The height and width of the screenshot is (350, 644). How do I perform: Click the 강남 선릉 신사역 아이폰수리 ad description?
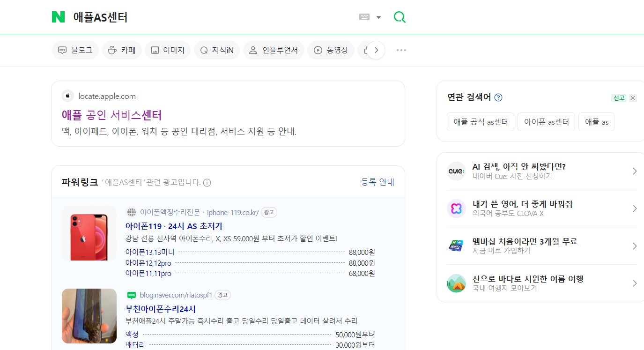[x=231, y=238]
